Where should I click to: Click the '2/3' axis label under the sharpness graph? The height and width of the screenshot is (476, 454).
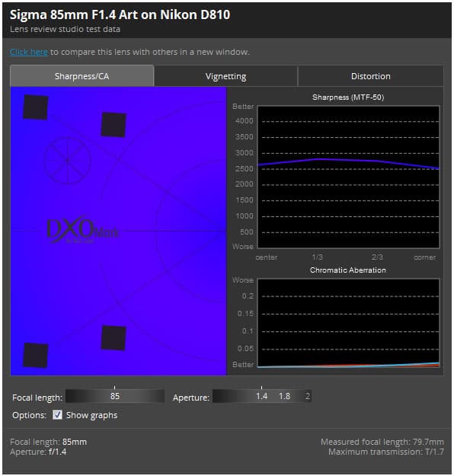pyautogui.click(x=377, y=257)
